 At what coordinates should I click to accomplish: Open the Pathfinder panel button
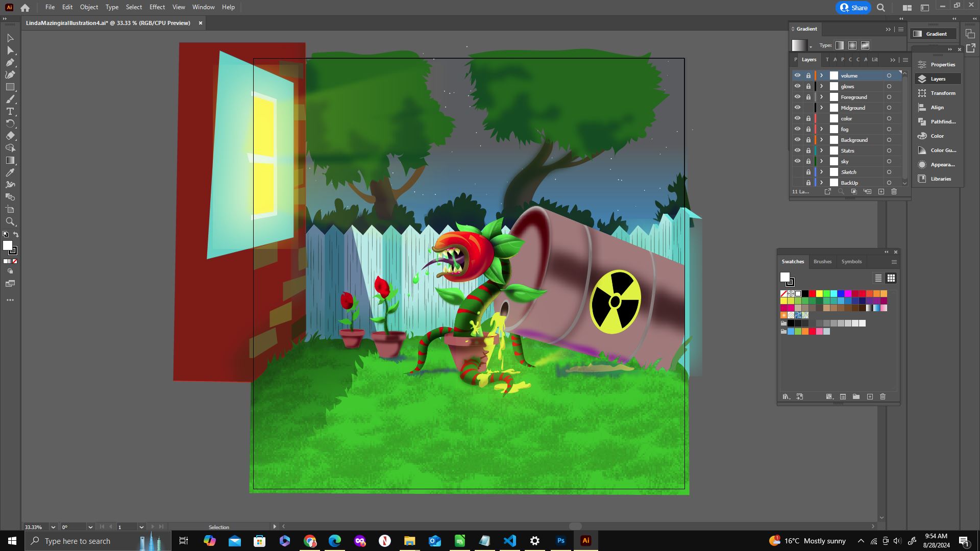(938, 122)
